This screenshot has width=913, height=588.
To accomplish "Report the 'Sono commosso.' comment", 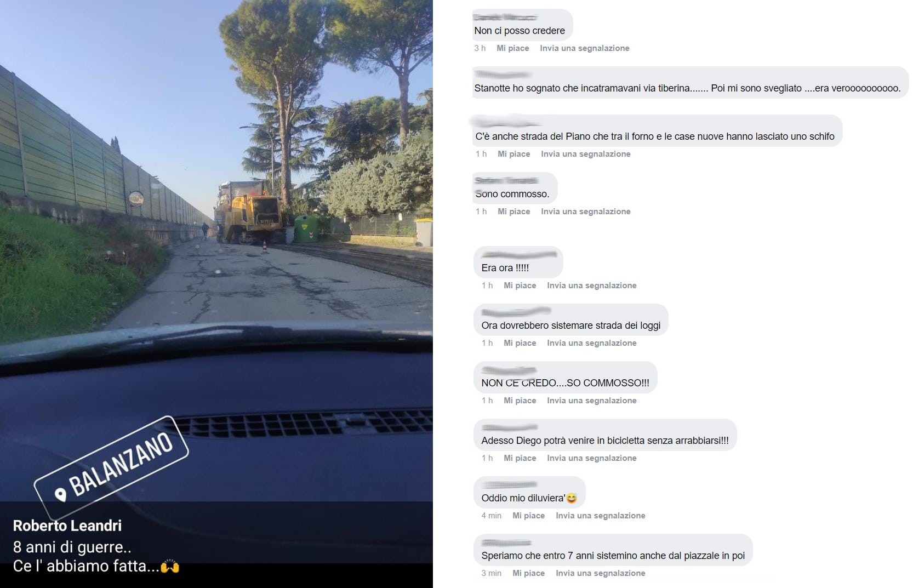I will pyautogui.click(x=586, y=212).
